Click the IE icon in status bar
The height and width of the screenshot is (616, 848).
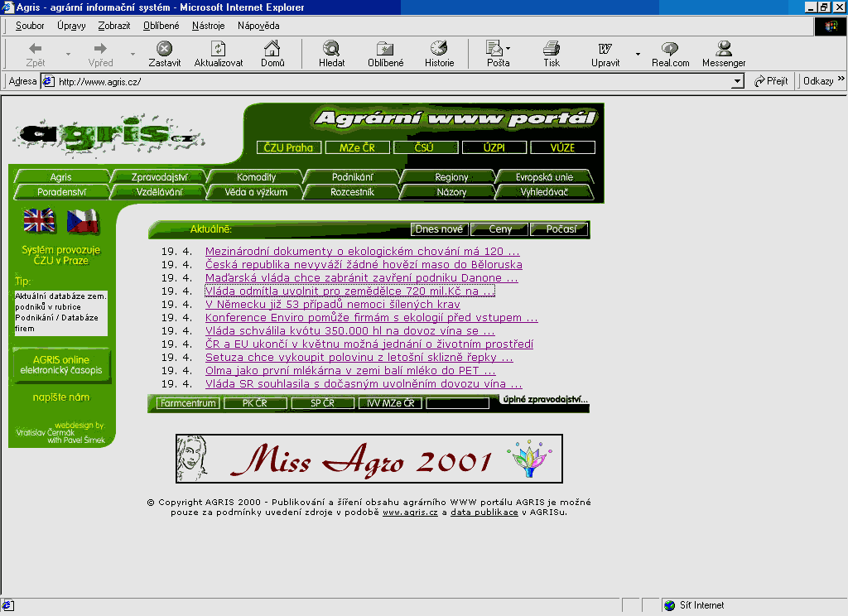point(7,605)
